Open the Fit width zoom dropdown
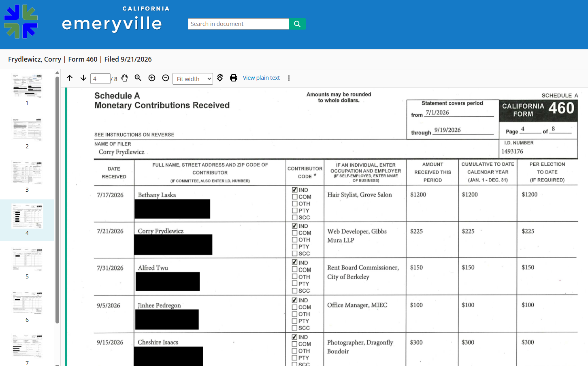The image size is (588, 366). [x=193, y=79]
